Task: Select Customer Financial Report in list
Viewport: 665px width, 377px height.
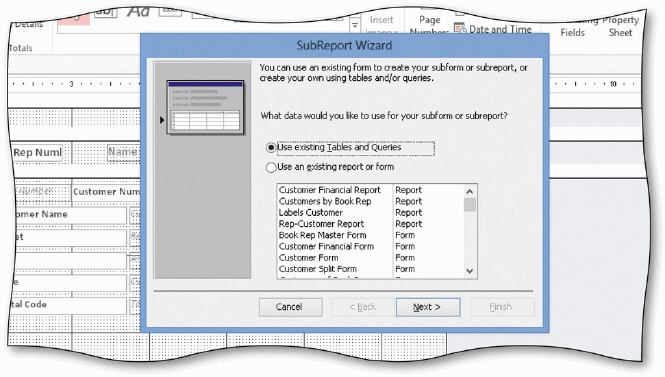Action: coord(329,190)
